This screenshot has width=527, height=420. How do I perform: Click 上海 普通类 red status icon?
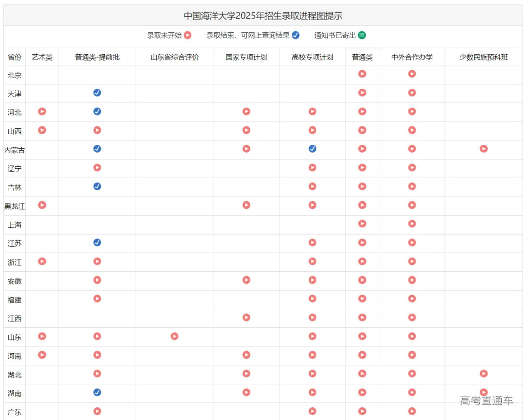362,224
